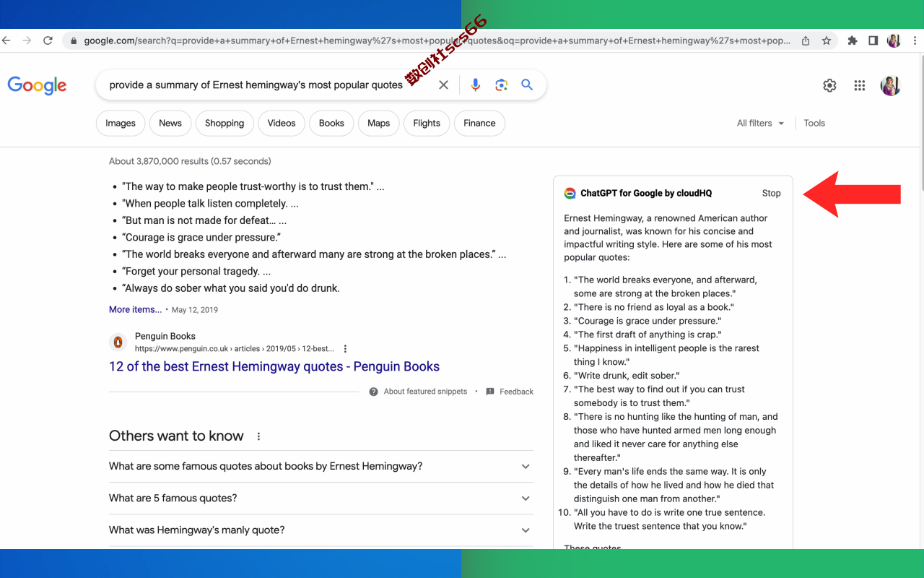
Task: Click the lock icon in address bar
Action: click(x=73, y=41)
